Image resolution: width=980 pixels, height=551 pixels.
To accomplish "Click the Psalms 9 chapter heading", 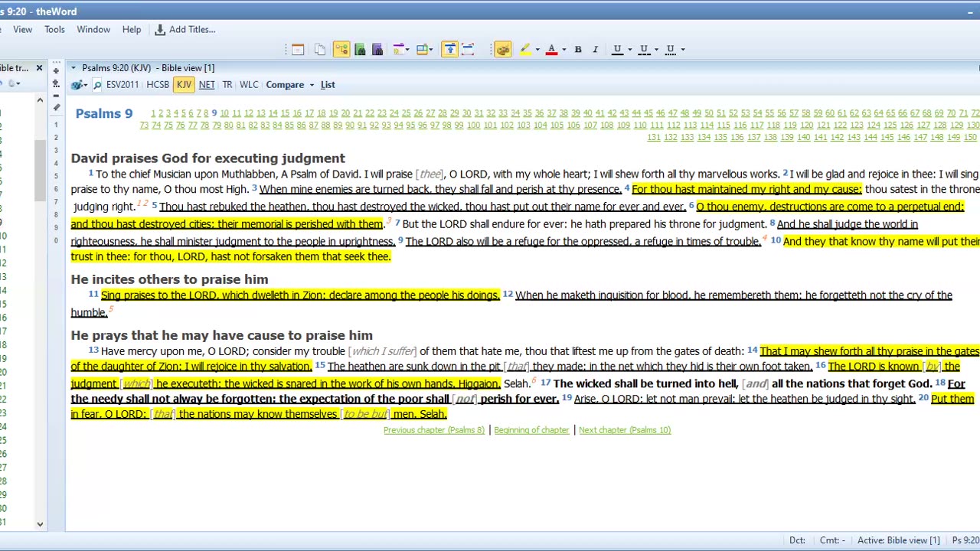I will 104,113.
